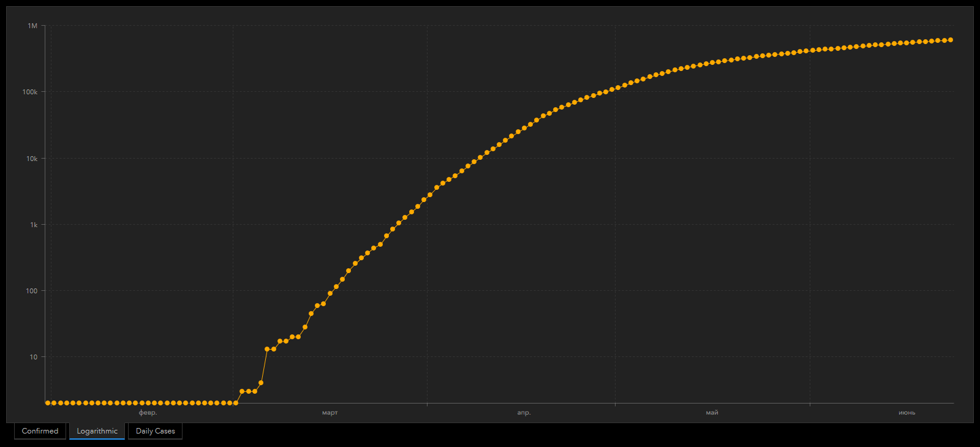
Task: Select the last data point on the curve
Action: point(950,40)
